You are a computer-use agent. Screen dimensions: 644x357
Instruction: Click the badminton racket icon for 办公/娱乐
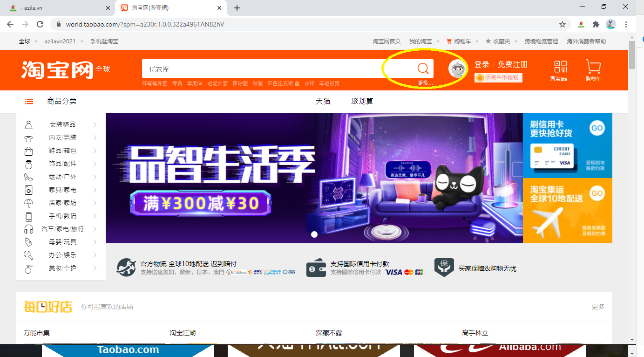tap(28, 255)
